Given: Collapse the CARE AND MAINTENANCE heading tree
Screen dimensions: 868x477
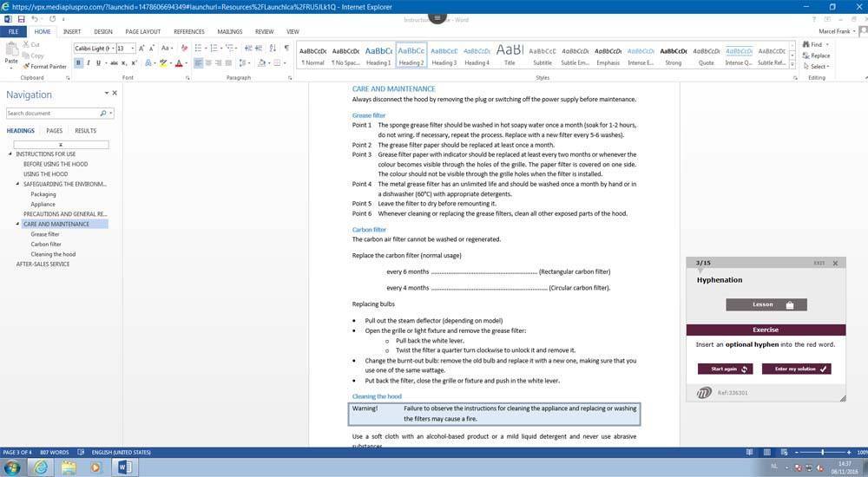Looking at the screenshot, I should click(17, 224).
